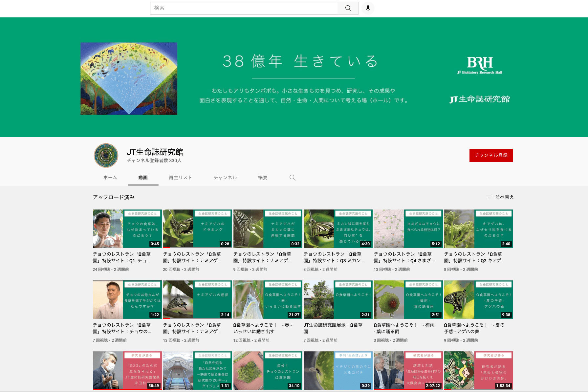Screen dimensions: 588x392
Task: Switch to the ホーム tab
Action: 110,178
